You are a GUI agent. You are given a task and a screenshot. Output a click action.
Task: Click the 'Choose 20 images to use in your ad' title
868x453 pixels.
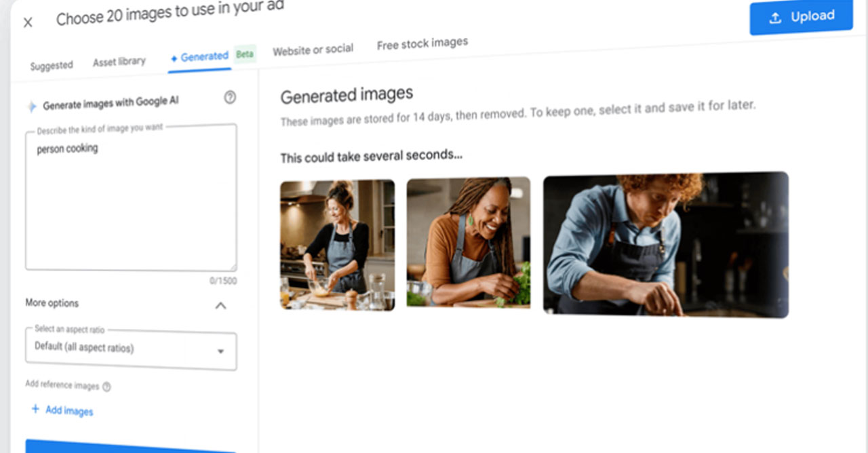click(170, 14)
